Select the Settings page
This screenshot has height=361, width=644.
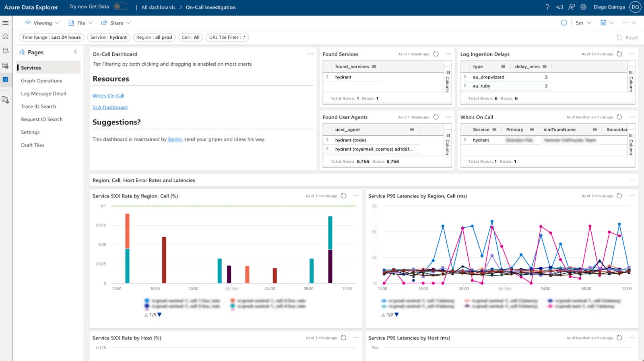pos(30,132)
